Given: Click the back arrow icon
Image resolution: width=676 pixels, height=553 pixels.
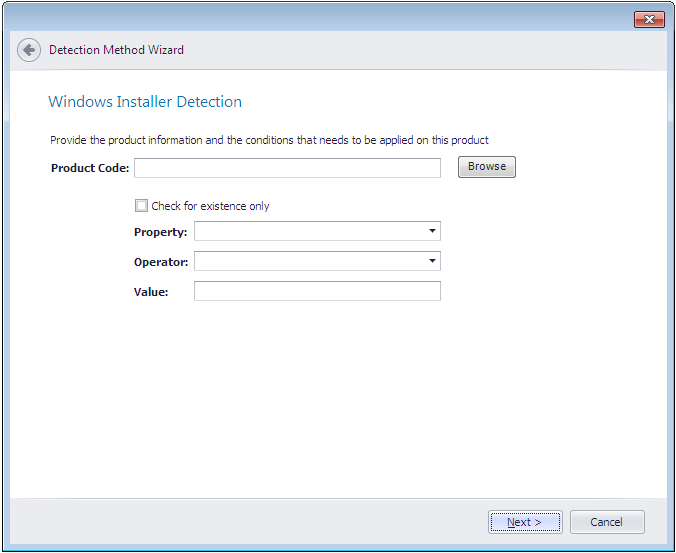Looking at the screenshot, I should click(x=29, y=50).
